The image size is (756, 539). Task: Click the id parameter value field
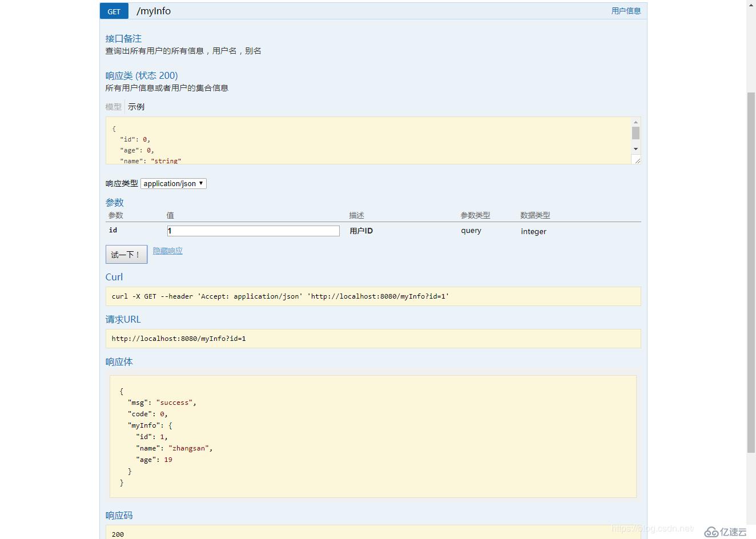[x=254, y=231]
